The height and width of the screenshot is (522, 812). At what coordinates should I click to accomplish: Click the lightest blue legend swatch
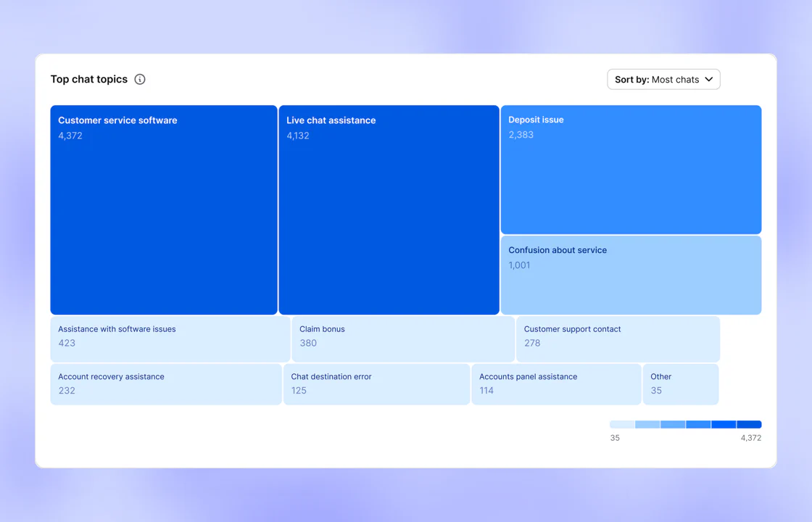(x=622, y=424)
